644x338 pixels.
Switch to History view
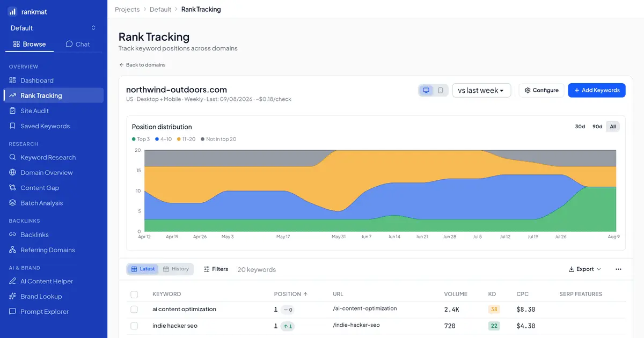(x=176, y=269)
